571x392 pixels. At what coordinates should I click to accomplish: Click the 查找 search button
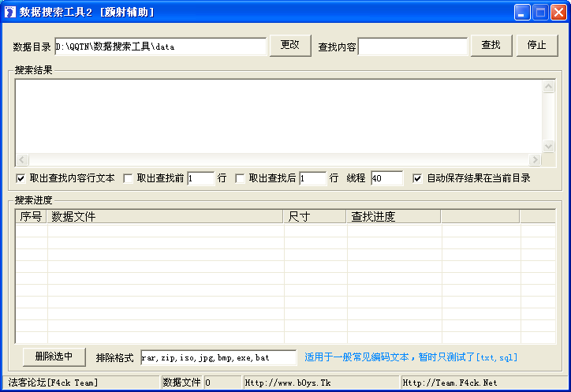coord(491,46)
